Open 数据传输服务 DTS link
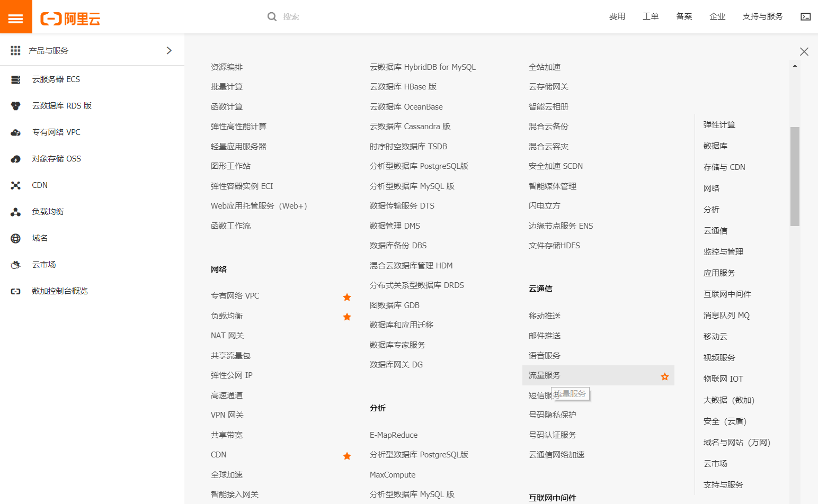 click(402, 206)
